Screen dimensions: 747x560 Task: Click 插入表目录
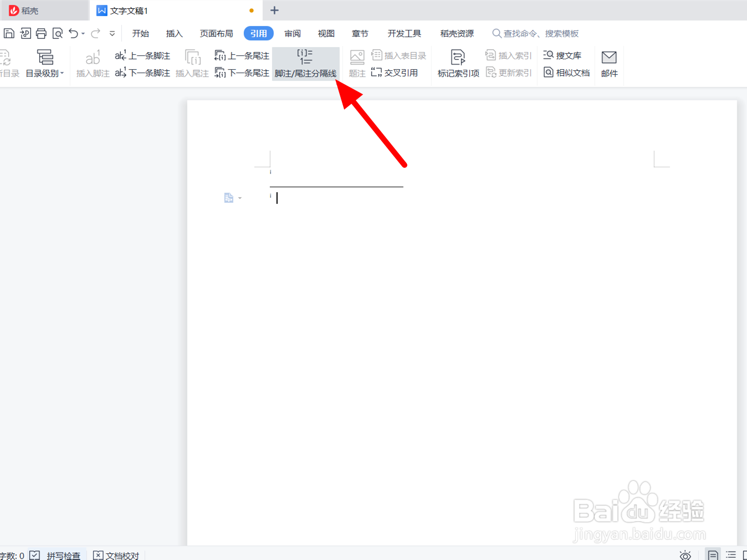399,55
